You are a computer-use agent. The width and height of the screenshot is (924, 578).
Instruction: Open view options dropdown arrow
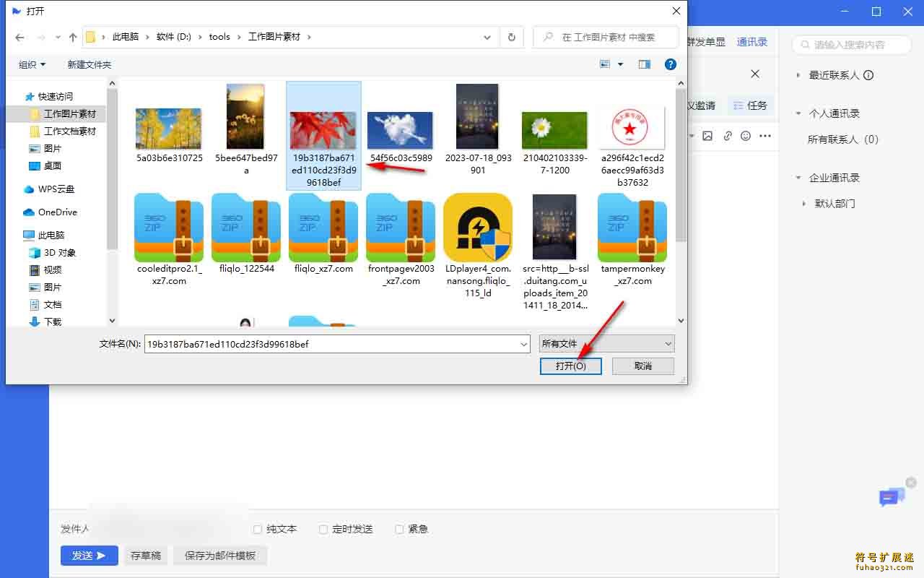620,64
